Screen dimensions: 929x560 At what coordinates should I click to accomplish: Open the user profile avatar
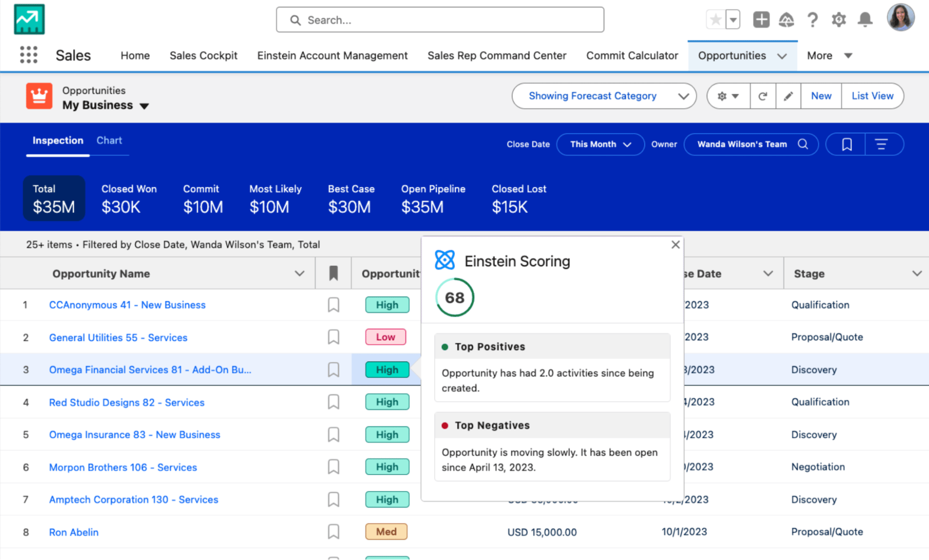(x=901, y=18)
